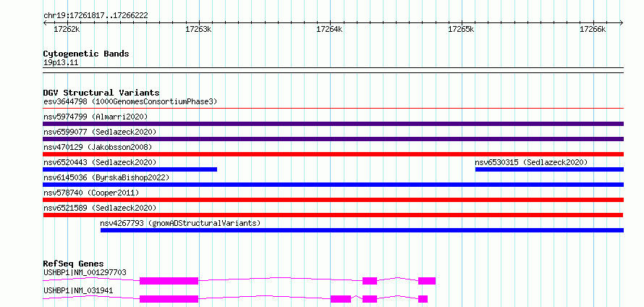Click the nsv470129 (Jakobsson2008) label
The height and width of the screenshot is (307, 644).
pyautogui.click(x=98, y=147)
